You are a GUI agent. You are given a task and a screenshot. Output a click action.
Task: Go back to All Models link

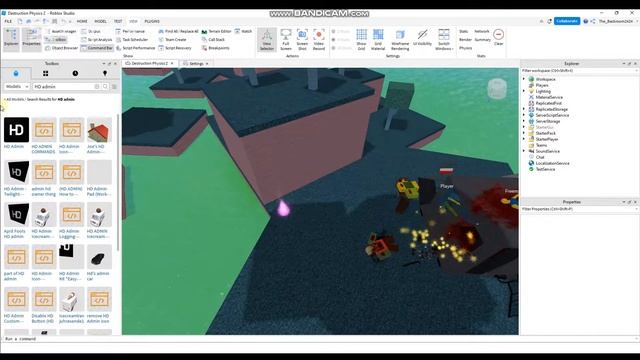[15, 99]
